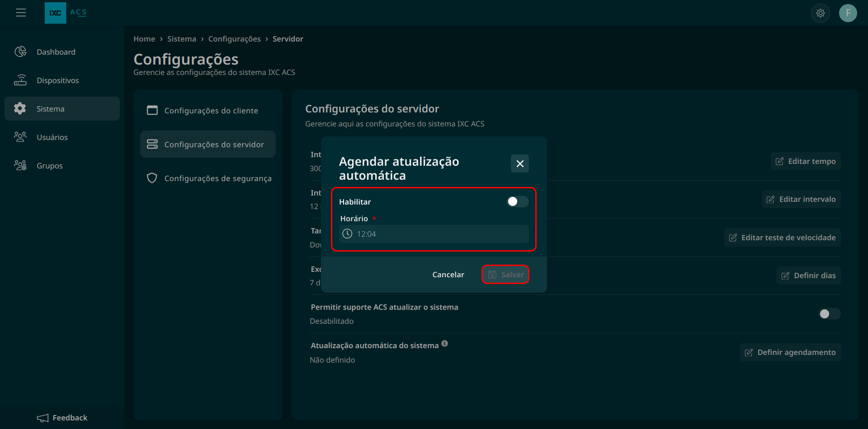Click the save disk icon on Salvar
868x429 pixels.
[492, 275]
